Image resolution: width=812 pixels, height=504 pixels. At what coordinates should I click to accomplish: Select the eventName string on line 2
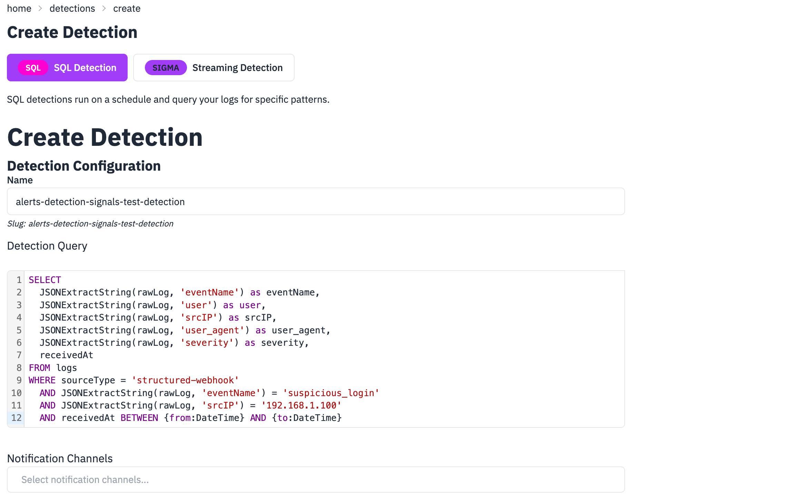click(209, 292)
